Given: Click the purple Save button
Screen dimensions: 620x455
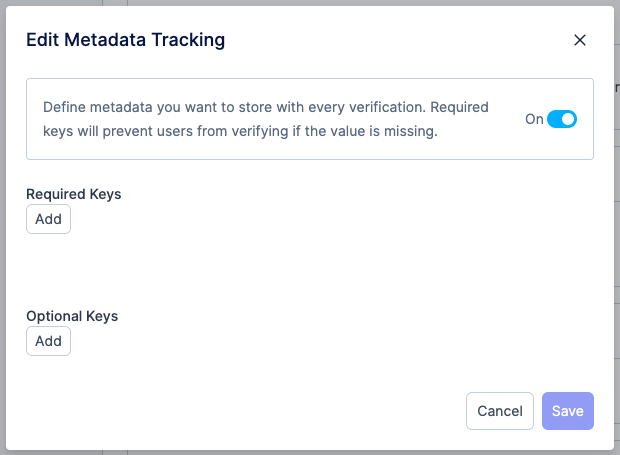Looking at the screenshot, I should click(567, 411).
